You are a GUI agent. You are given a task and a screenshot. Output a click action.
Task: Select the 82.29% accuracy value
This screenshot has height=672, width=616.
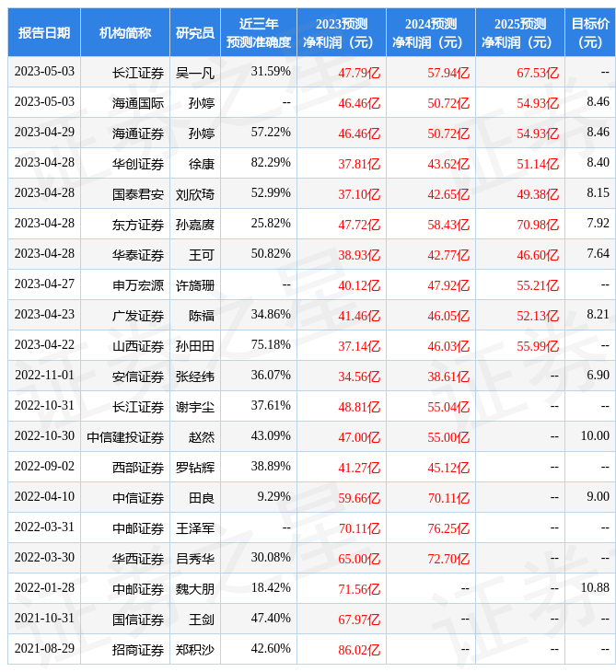coord(271,163)
